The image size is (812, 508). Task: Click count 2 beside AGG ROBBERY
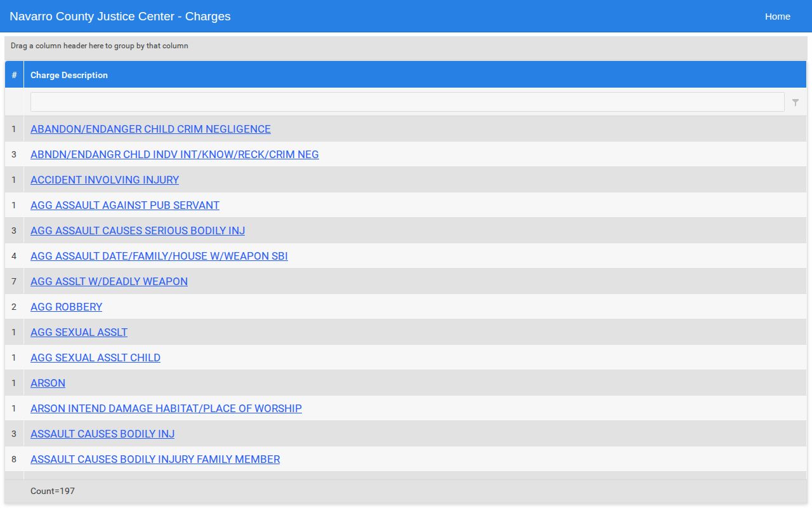(x=14, y=307)
